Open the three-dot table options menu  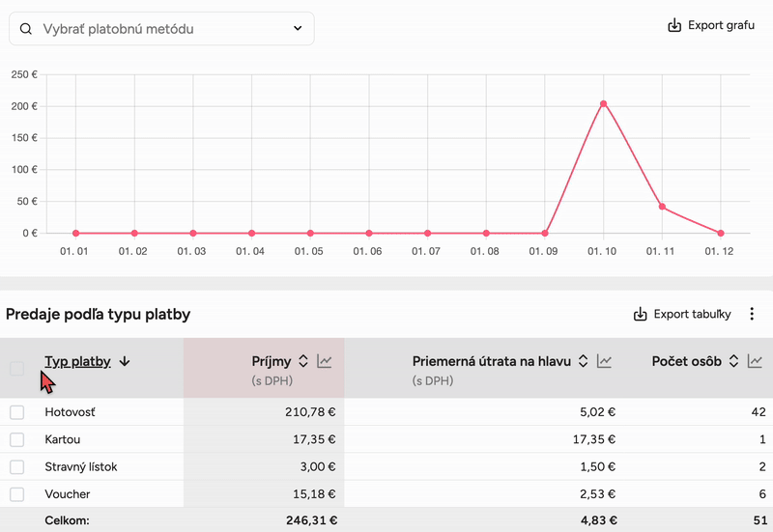pos(753,314)
